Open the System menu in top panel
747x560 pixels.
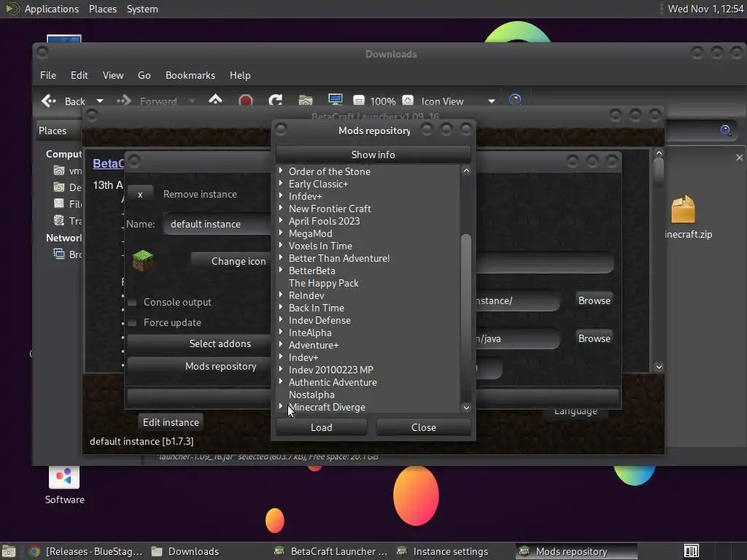click(142, 9)
